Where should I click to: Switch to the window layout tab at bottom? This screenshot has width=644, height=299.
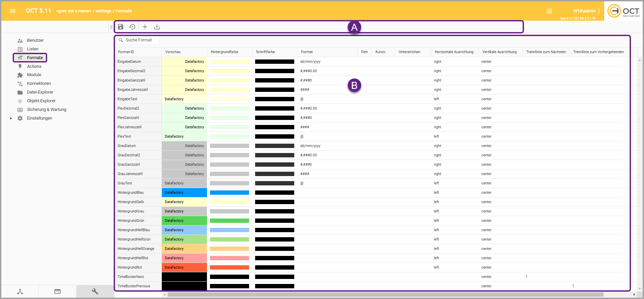pos(58,291)
